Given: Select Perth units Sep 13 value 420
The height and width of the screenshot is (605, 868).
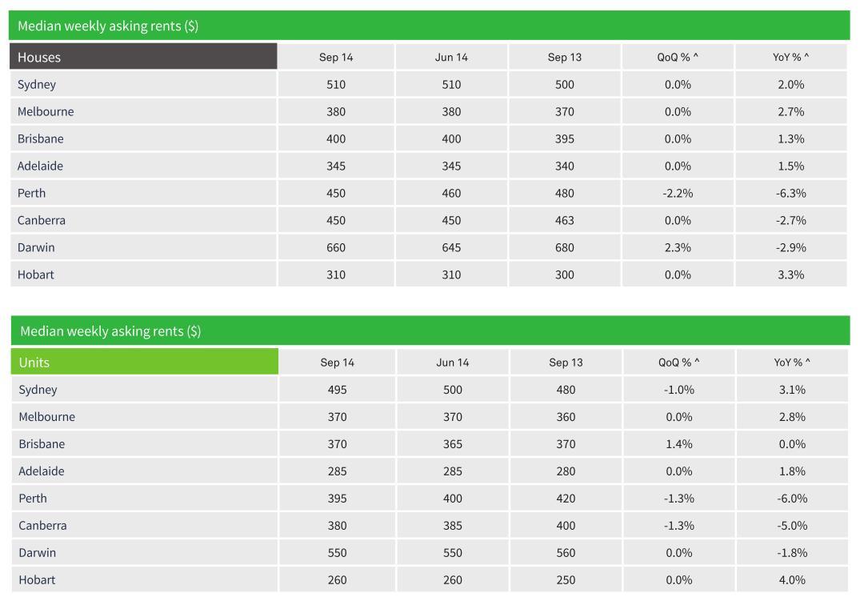Looking at the screenshot, I should coord(566,498).
